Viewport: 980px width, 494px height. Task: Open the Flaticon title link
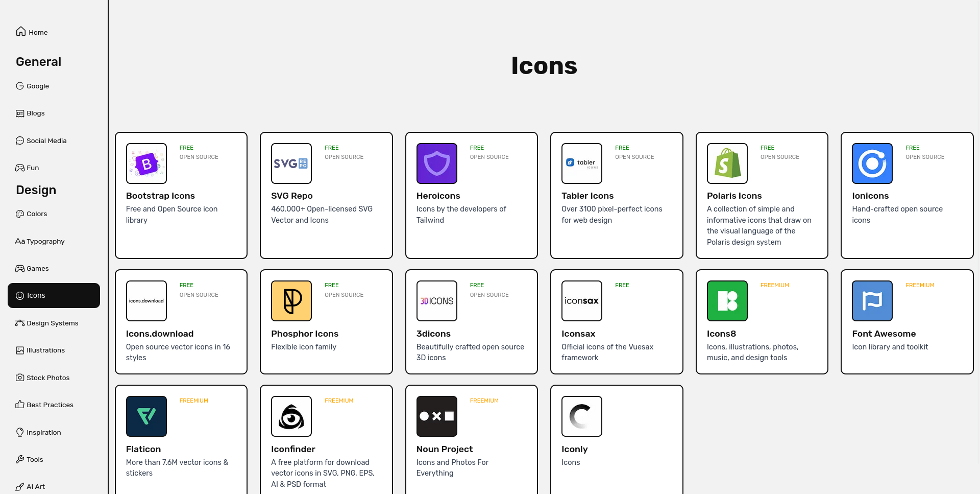tap(143, 449)
